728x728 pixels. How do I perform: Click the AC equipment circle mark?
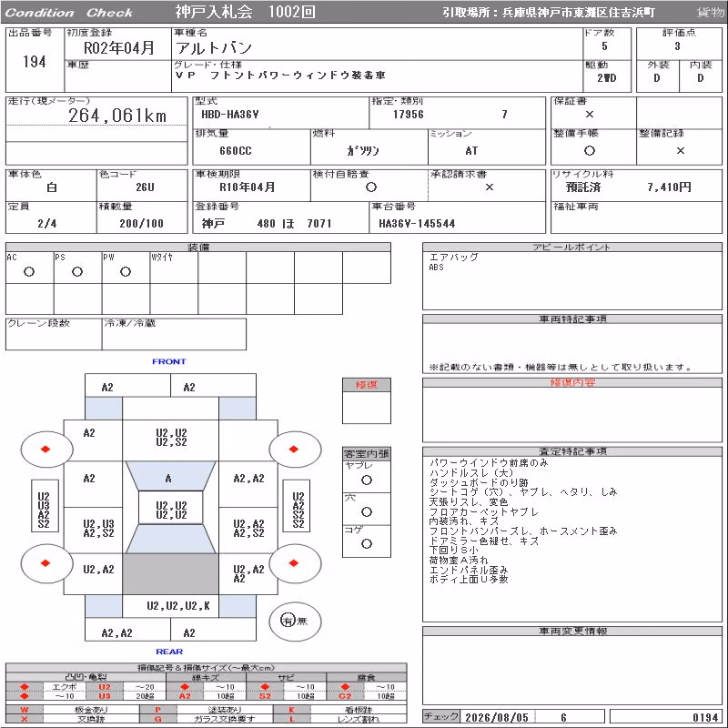pos(29,271)
